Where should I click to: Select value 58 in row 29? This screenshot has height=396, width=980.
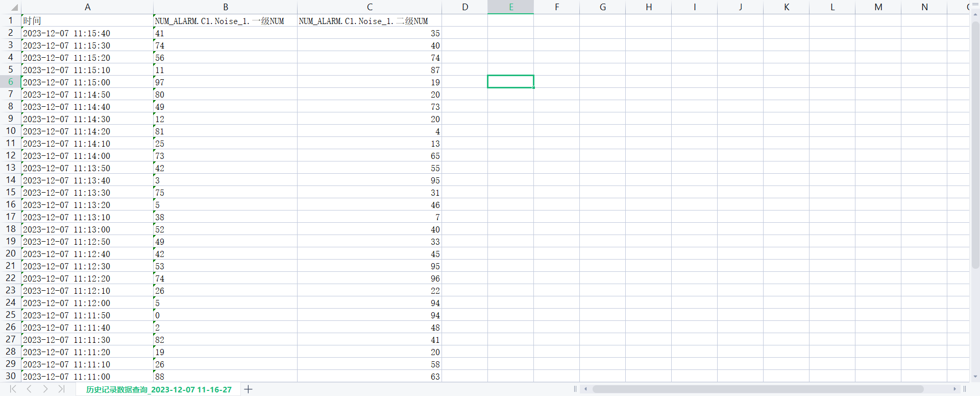click(370, 364)
